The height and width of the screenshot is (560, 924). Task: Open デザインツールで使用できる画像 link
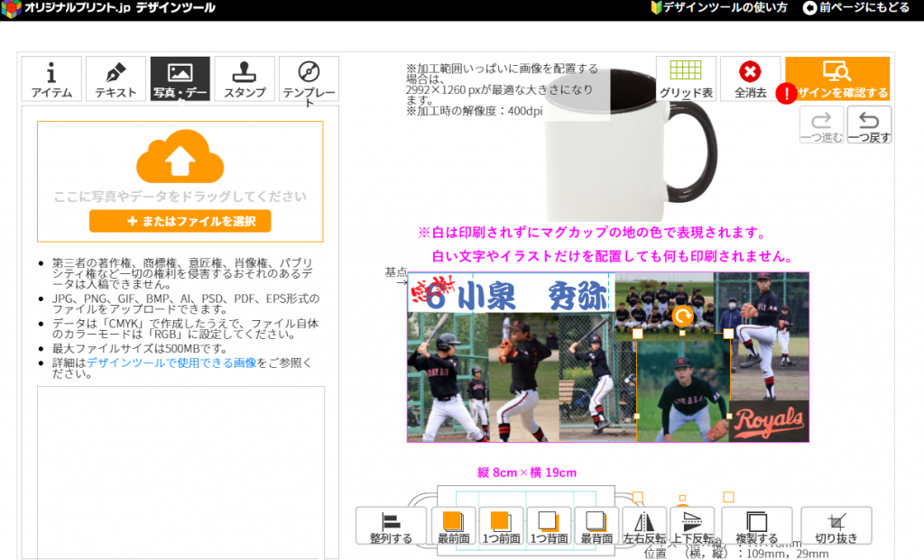pos(171,363)
